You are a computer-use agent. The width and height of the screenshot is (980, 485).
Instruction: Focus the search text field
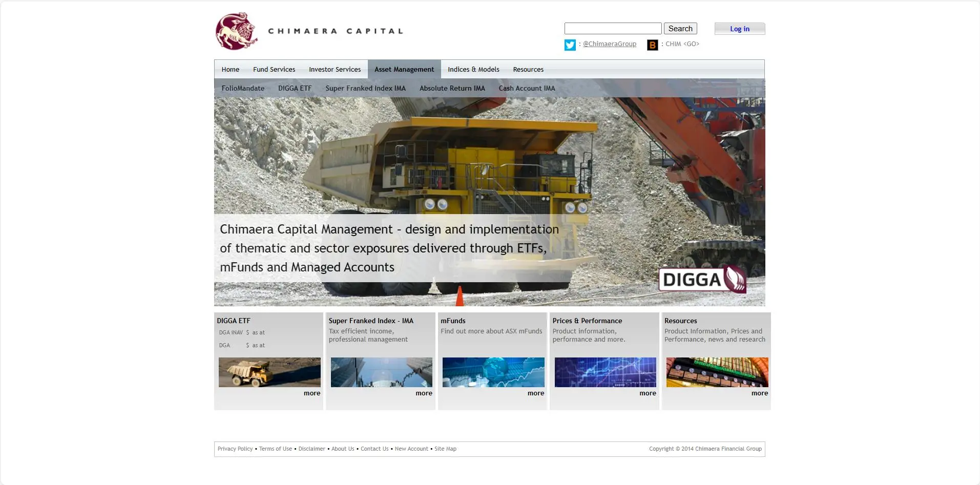click(x=613, y=29)
